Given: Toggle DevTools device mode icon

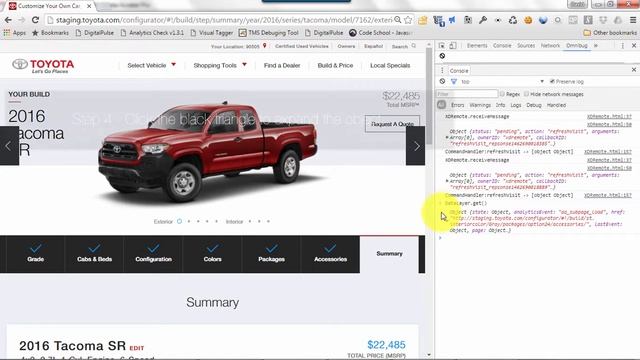Looking at the screenshot, I should click(x=453, y=46).
